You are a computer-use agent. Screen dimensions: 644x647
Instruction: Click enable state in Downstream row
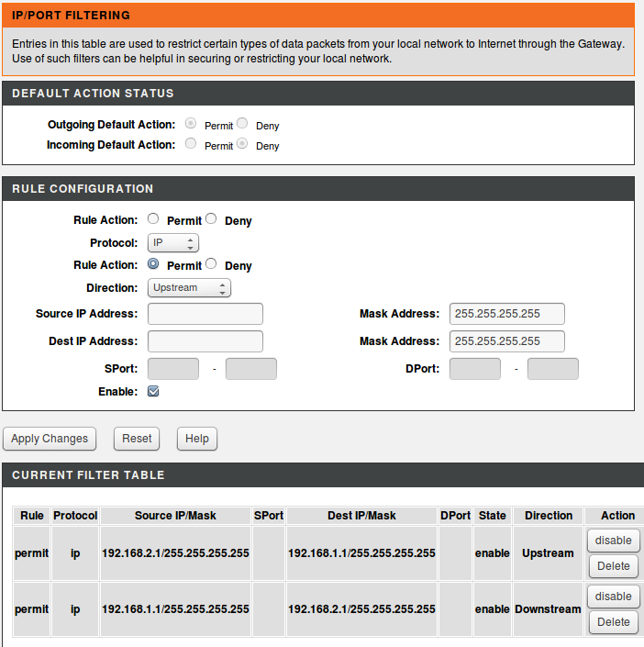coord(493,609)
